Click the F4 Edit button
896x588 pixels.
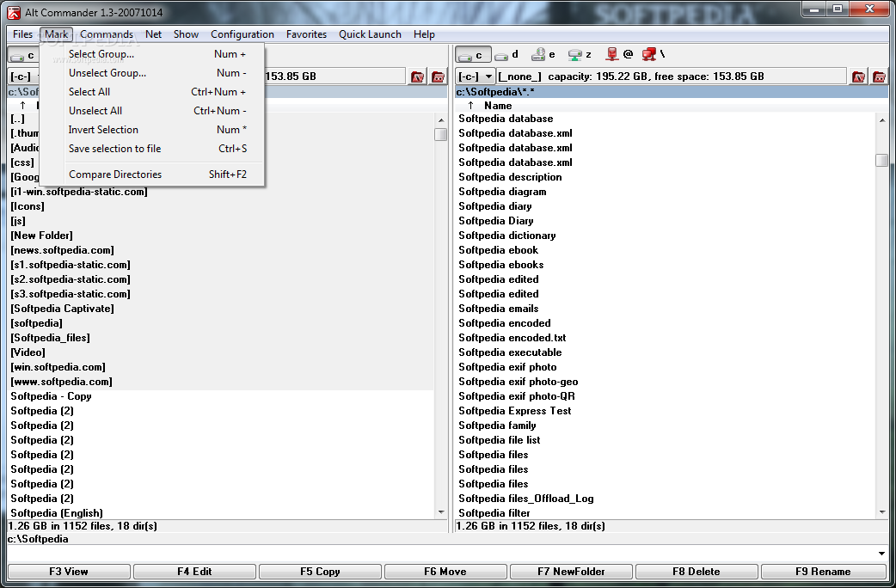pos(195,572)
